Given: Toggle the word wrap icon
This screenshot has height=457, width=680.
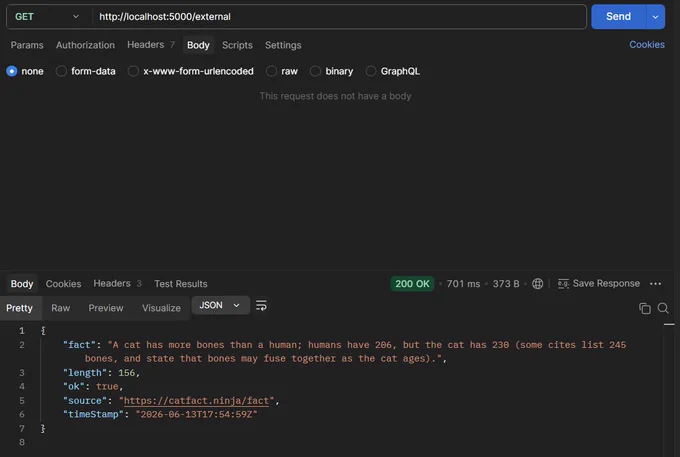Looking at the screenshot, I should click(x=261, y=305).
